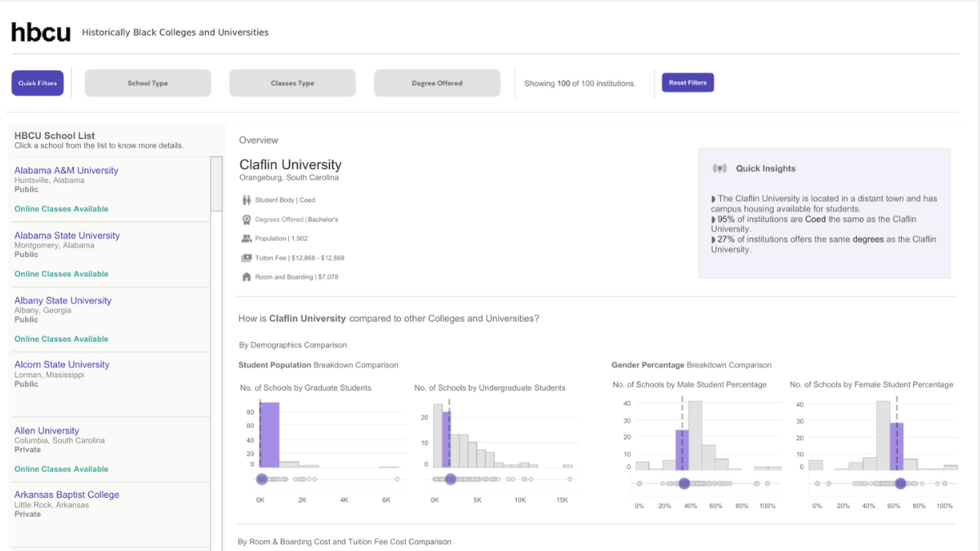Click the Population people icon
Image resolution: width=980 pixels, height=551 pixels.
tap(245, 238)
